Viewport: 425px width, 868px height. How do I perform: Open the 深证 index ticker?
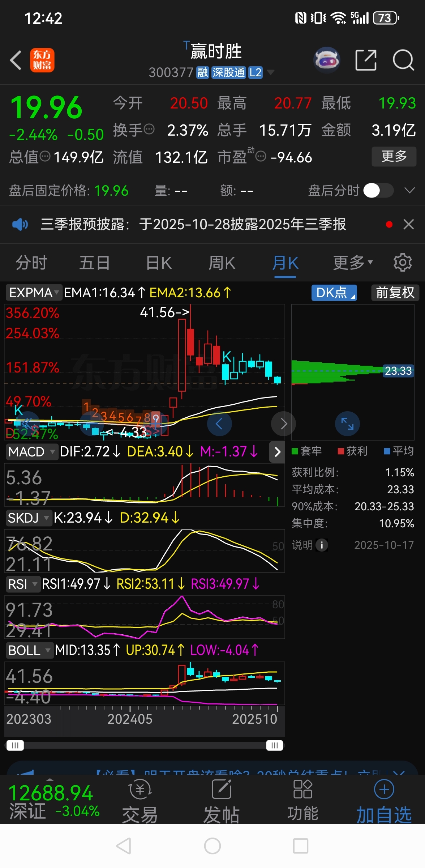[53, 801]
